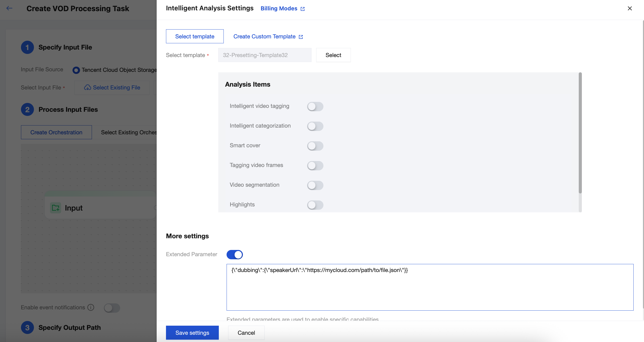
Task: Click the Analysis Items scrollbar
Action: [580, 133]
